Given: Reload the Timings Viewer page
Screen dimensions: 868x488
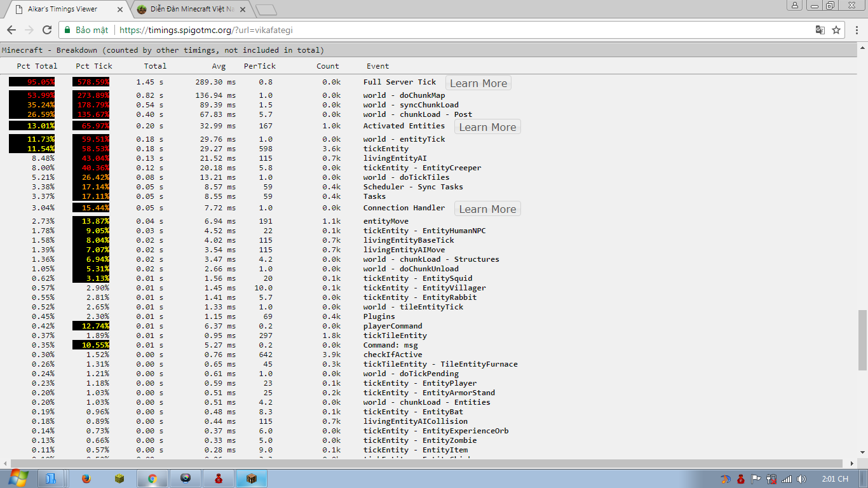Looking at the screenshot, I should point(47,30).
